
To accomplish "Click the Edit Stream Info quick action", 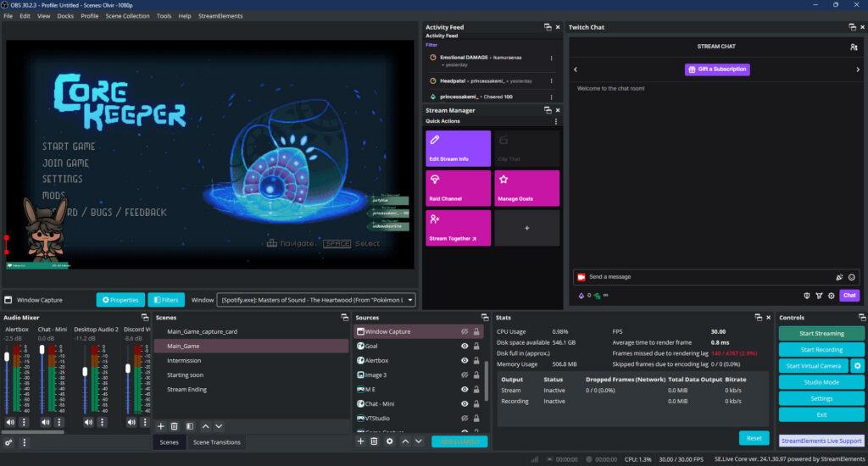I will [458, 148].
